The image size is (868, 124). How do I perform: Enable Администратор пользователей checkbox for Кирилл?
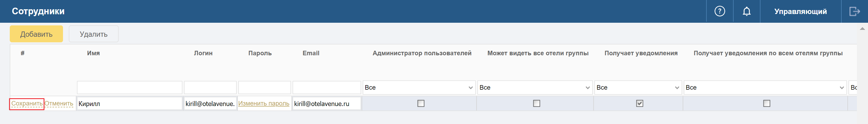[420, 103]
